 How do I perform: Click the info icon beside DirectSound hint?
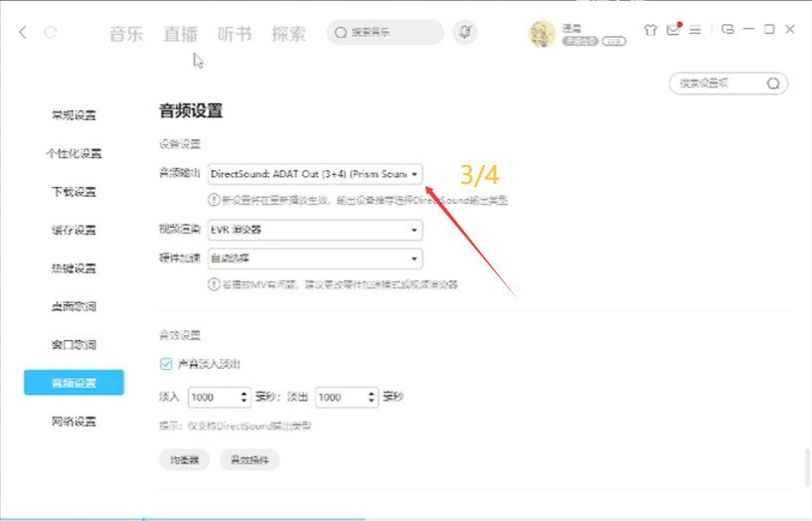(x=214, y=200)
